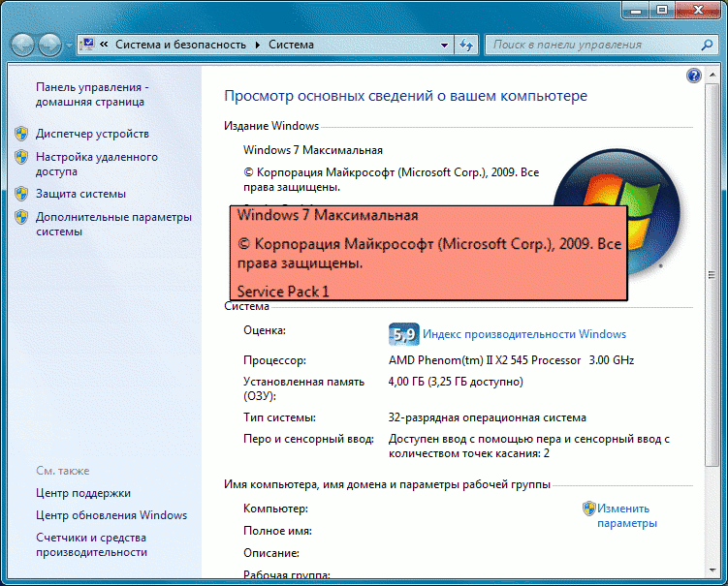Click the Forward navigation arrow
Viewport: 728px width, 586px height.
click(49, 45)
